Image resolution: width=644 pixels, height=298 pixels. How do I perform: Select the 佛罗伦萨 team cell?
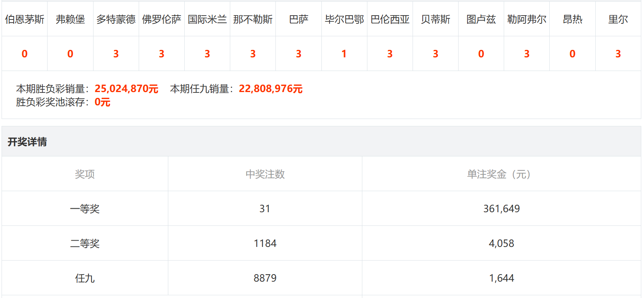tap(161, 19)
